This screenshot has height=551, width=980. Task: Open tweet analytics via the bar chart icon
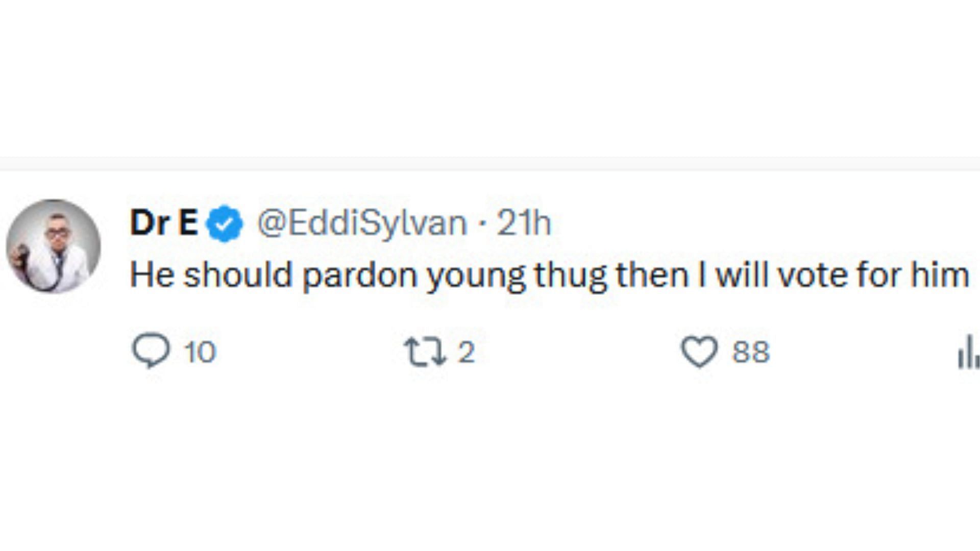[x=969, y=352]
